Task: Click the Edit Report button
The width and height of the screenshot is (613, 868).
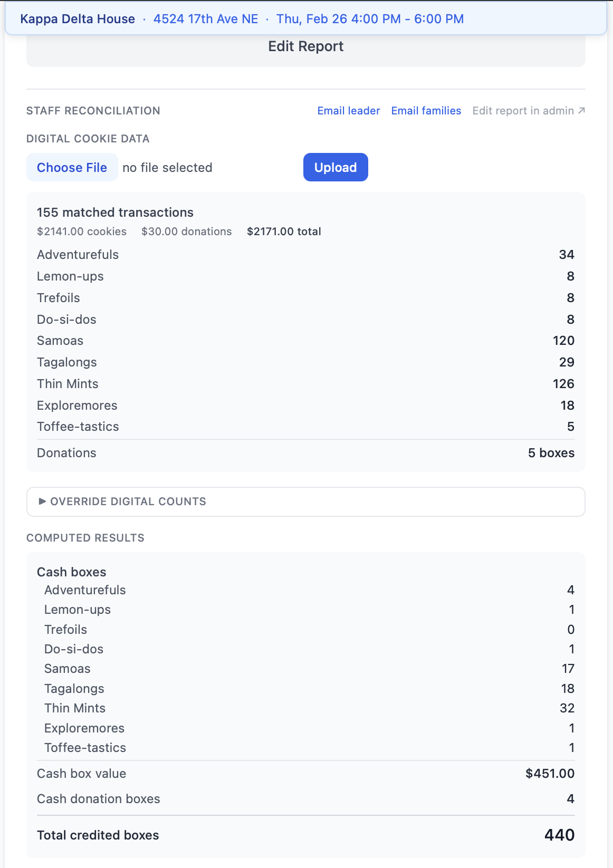Action: [x=305, y=47]
